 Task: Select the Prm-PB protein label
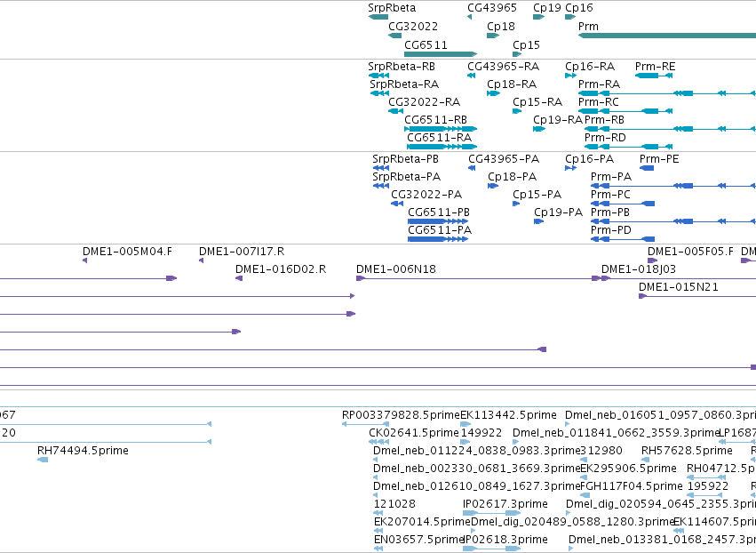tap(610, 212)
